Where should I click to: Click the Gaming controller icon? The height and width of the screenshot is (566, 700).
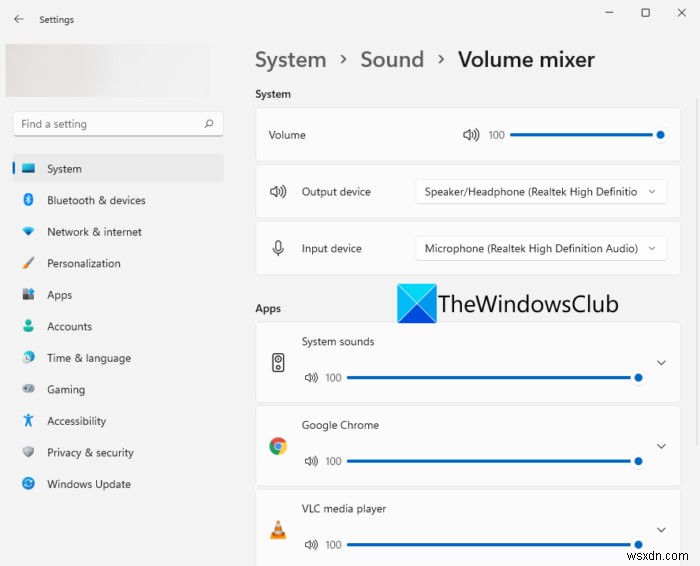tap(28, 389)
